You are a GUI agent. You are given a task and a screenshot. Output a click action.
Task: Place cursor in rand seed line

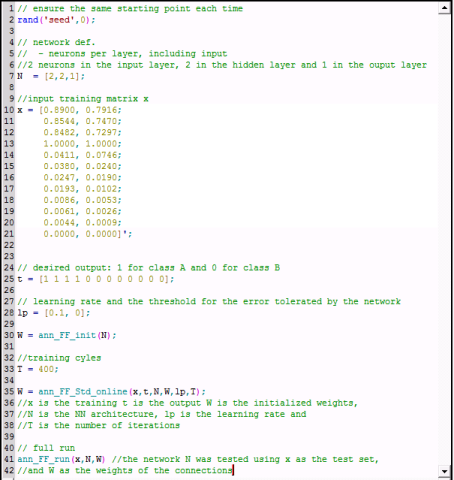tap(56, 20)
